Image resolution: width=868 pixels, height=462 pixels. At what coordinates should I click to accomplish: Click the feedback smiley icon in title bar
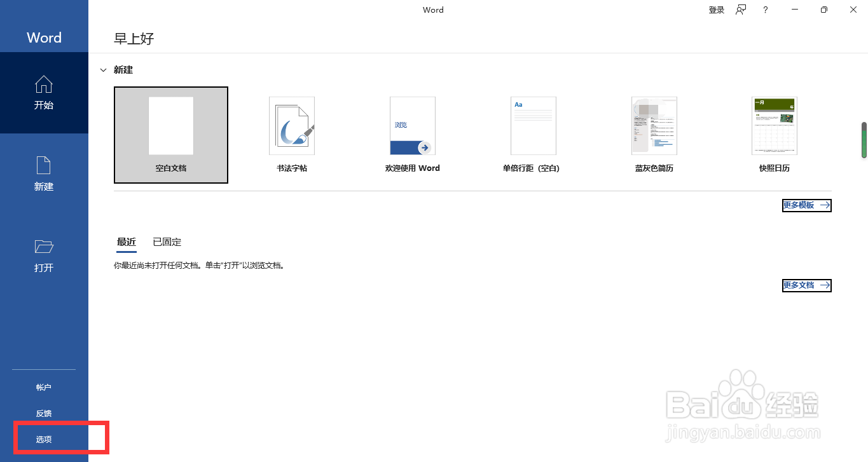click(741, 10)
